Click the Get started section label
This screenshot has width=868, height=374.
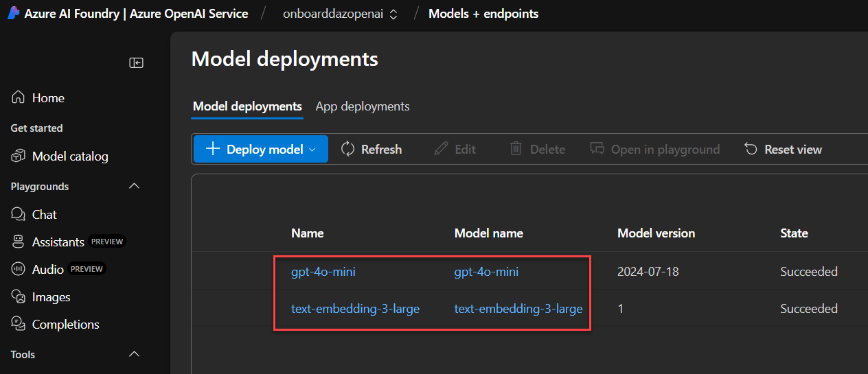(x=36, y=128)
